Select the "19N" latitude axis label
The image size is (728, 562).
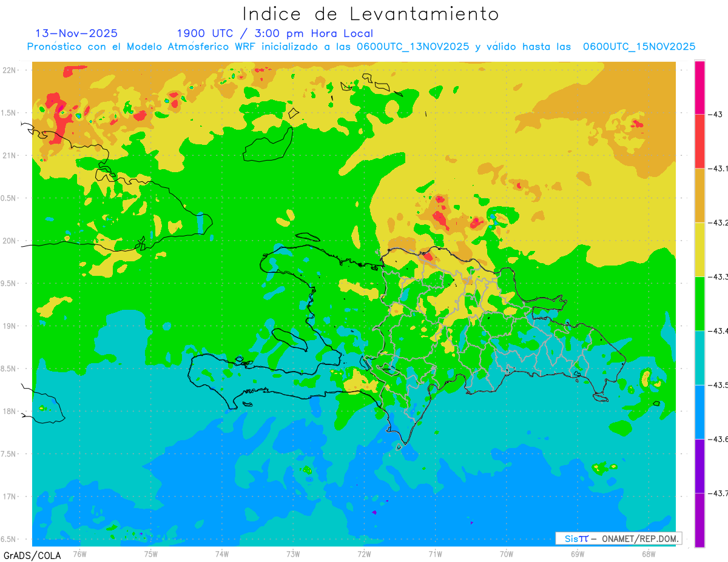pos(9,326)
